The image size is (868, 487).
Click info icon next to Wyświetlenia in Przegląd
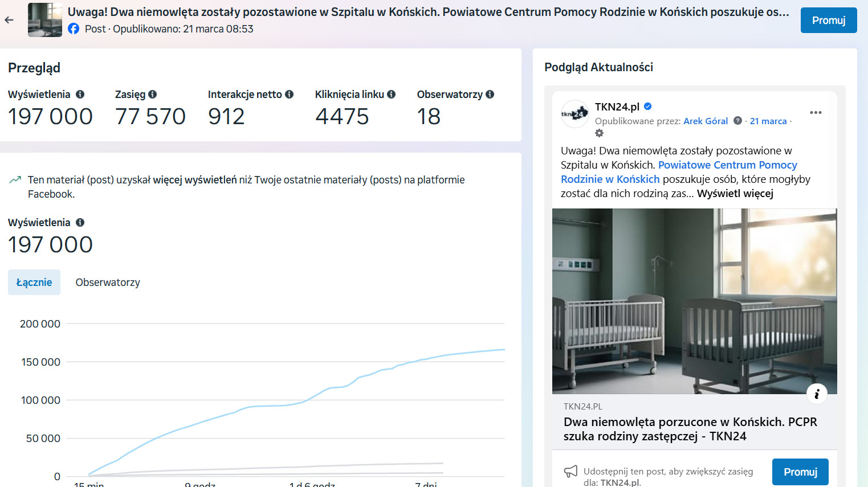[x=80, y=95]
